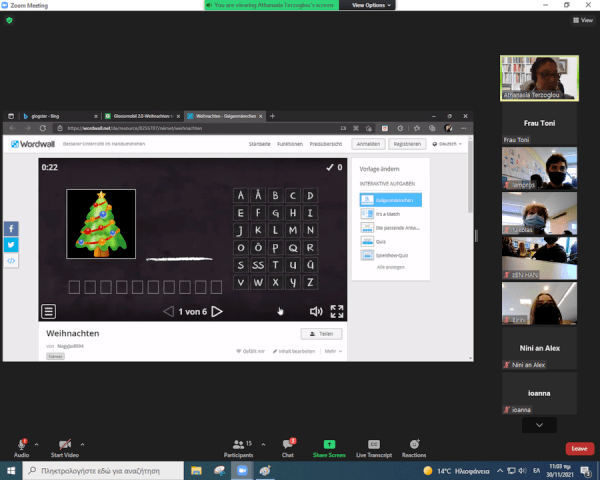Click the Registrieren button

pos(406,144)
